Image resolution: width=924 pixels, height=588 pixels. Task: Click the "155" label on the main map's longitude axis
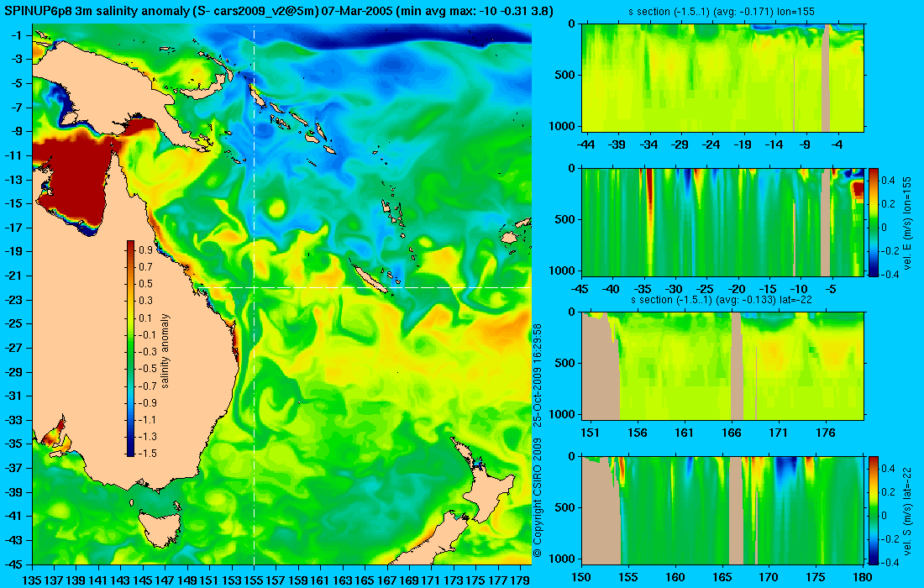[x=254, y=580]
